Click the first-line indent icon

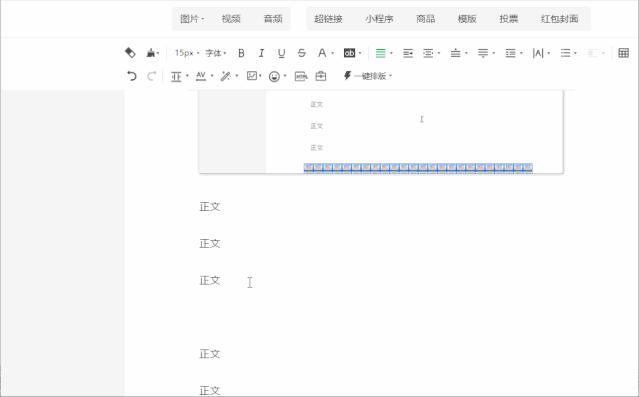point(408,53)
